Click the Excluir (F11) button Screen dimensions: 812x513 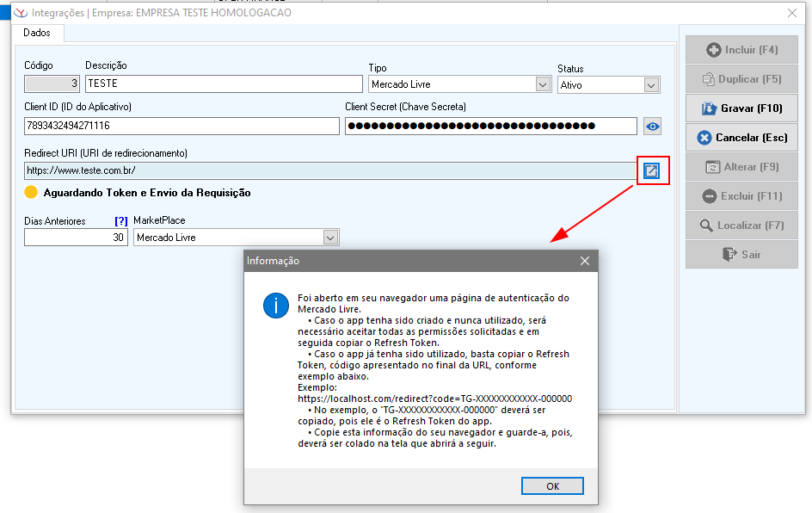[x=741, y=196]
